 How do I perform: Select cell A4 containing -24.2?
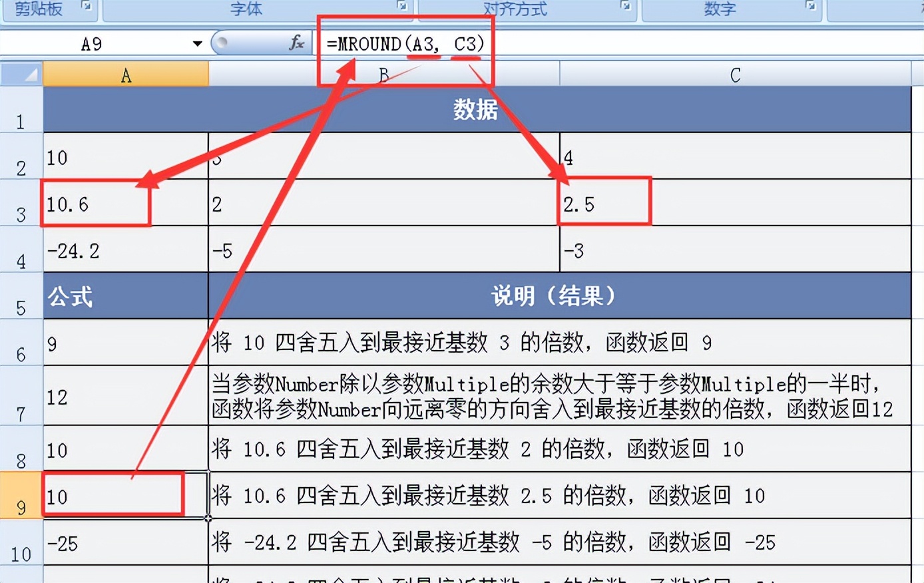tap(126, 250)
